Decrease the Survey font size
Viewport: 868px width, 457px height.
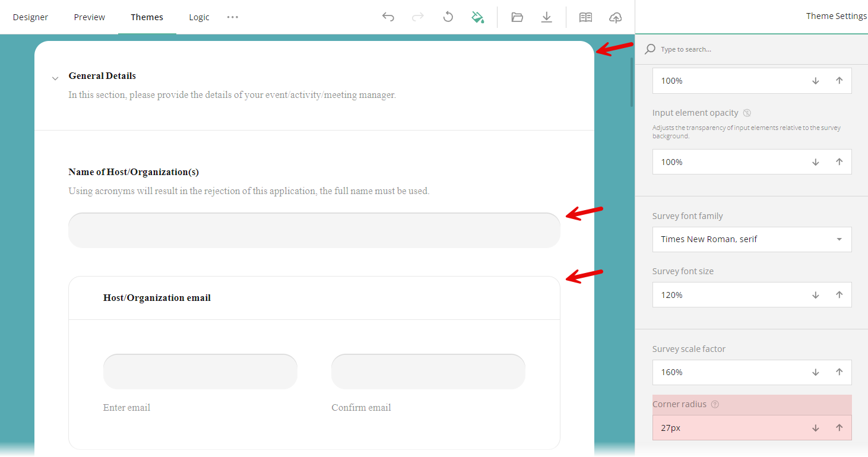click(816, 294)
